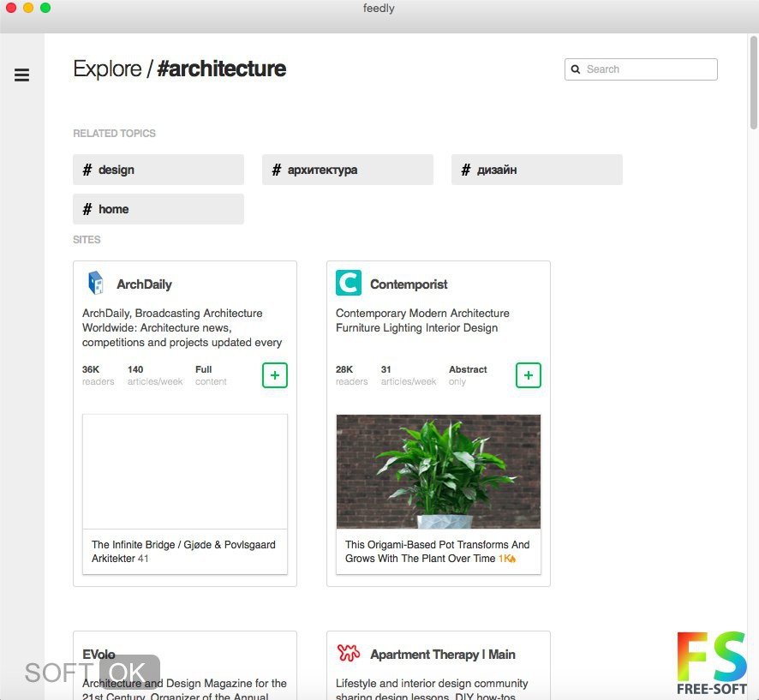Open the #архитектура related topic
This screenshot has height=700, width=759.
tap(348, 170)
